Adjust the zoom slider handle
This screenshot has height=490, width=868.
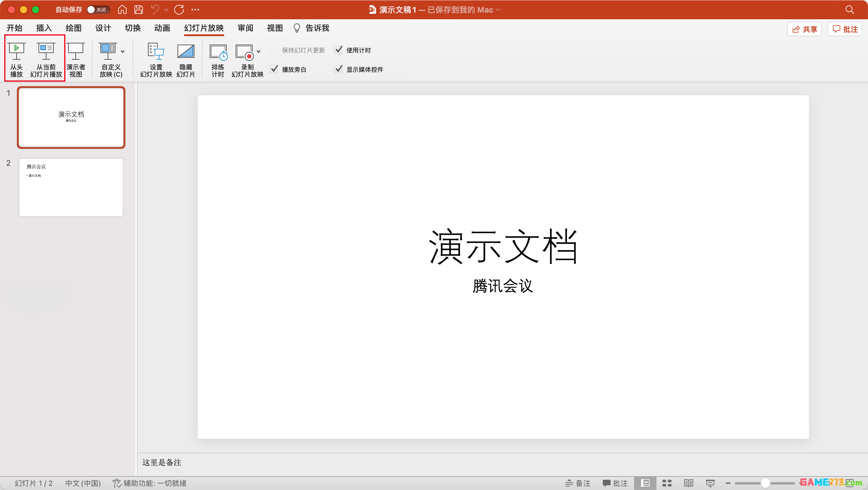[x=765, y=483]
